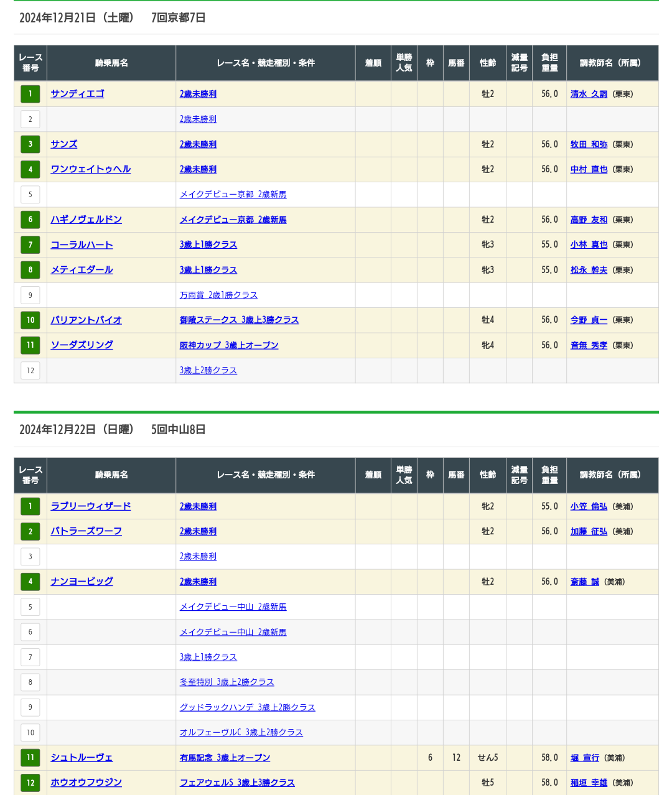Open 阪神カップ 3歳上オープン link
Viewport: 672px width, 795px height.
pos(229,345)
